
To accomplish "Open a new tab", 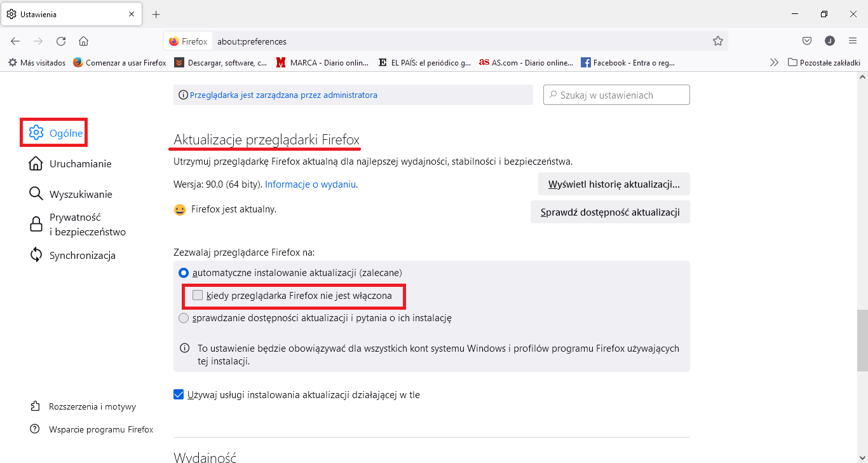I will click(x=156, y=14).
